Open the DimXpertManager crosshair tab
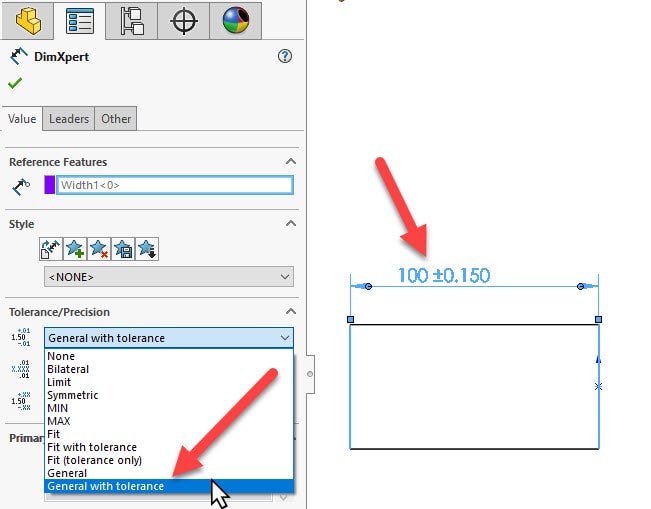 [184, 20]
